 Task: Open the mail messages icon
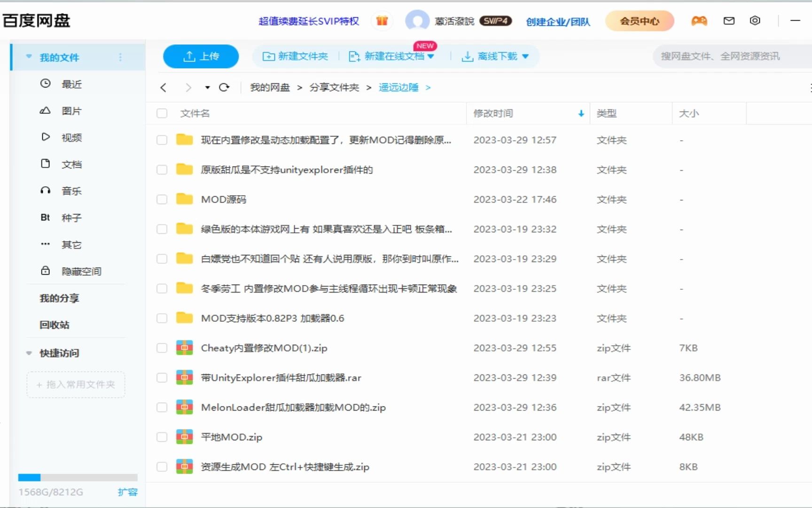pos(729,21)
